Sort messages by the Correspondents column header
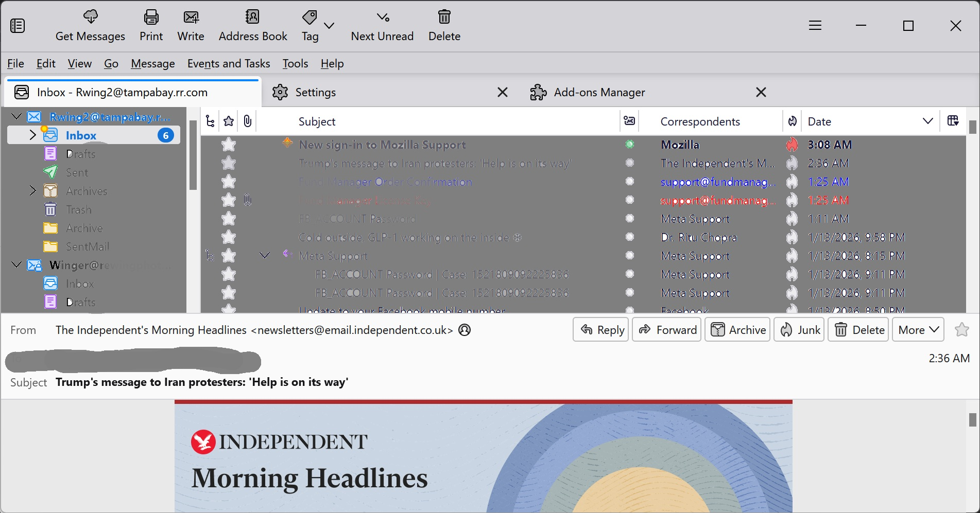 pos(700,121)
